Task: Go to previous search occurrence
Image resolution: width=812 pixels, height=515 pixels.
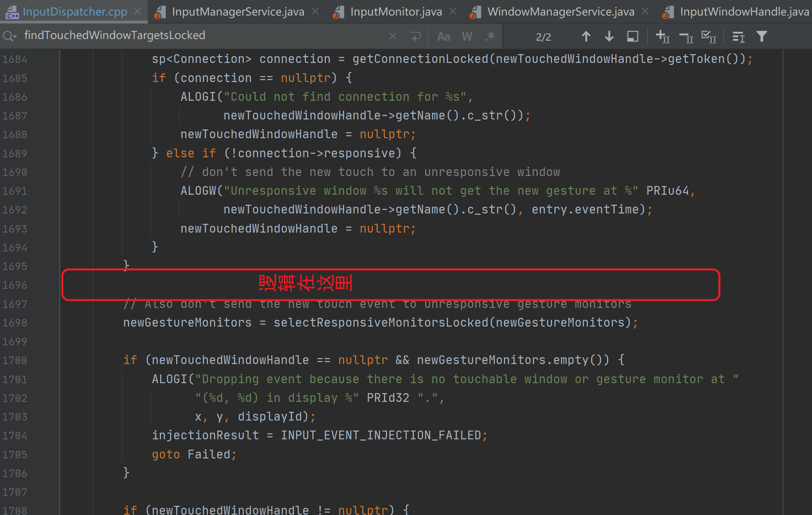Action: (586, 37)
